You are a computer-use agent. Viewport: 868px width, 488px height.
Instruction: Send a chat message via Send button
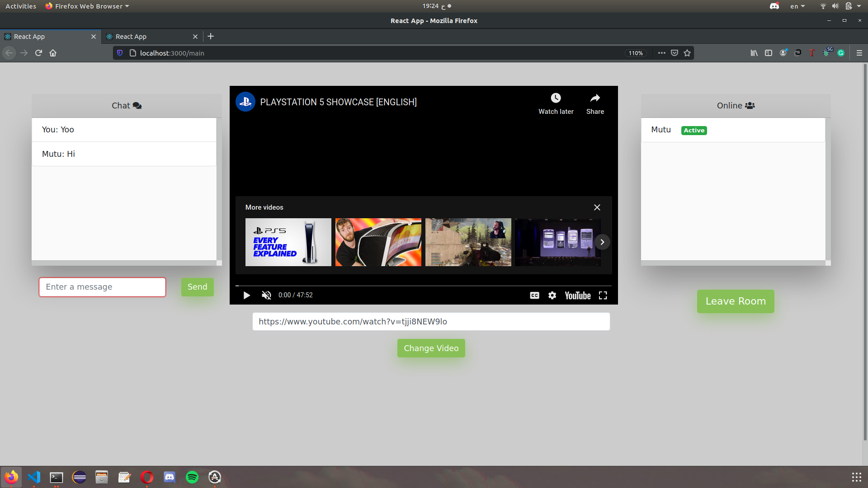pyautogui.click(x=197, y=286)
